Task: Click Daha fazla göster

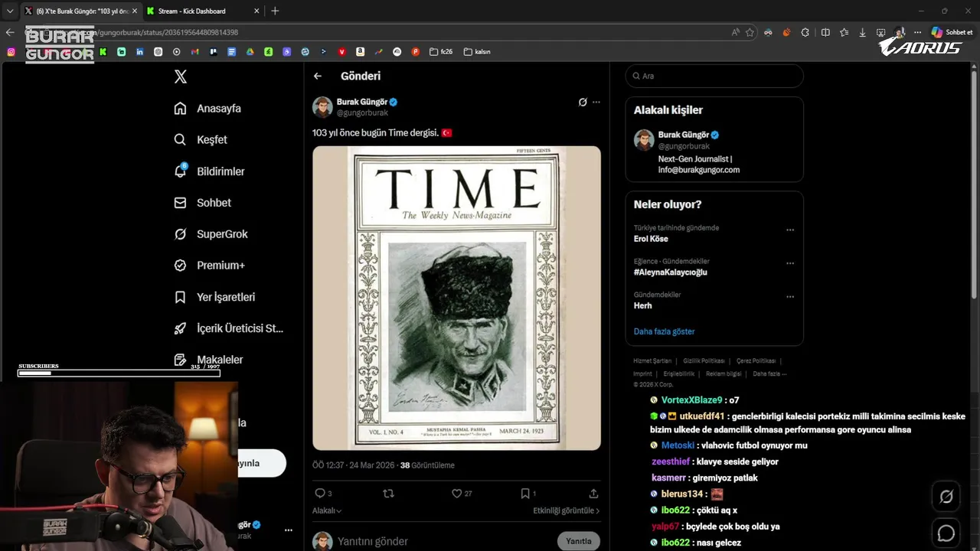Action: pyautogui.click(x=664, y=331)
